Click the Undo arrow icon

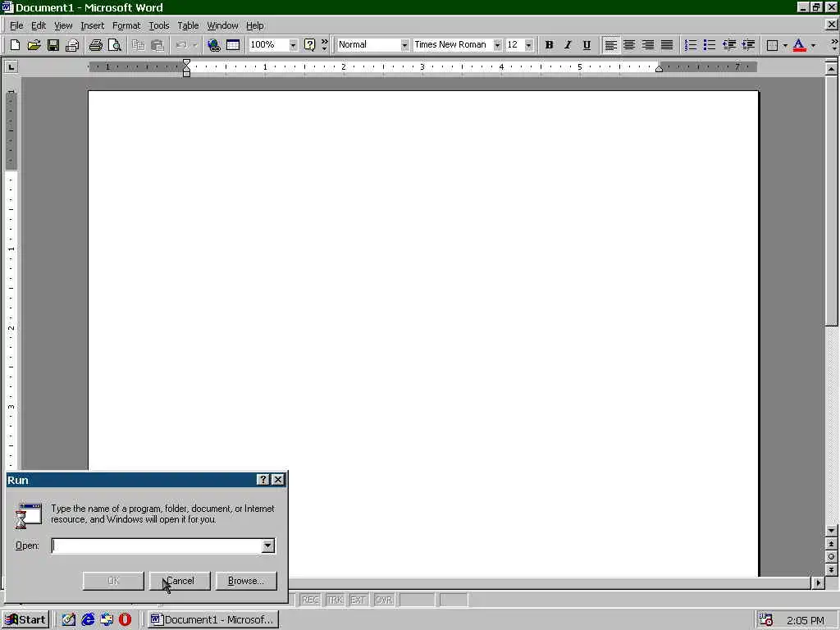click(x=181, y=45)
